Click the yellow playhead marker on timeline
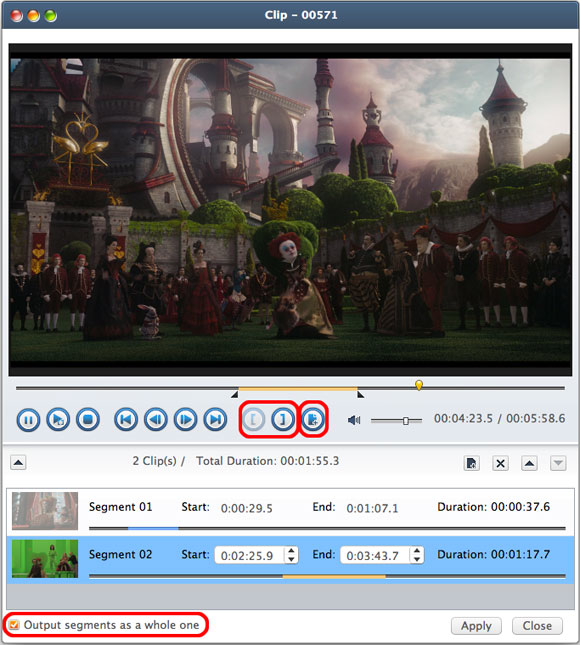 coord(419,385)
